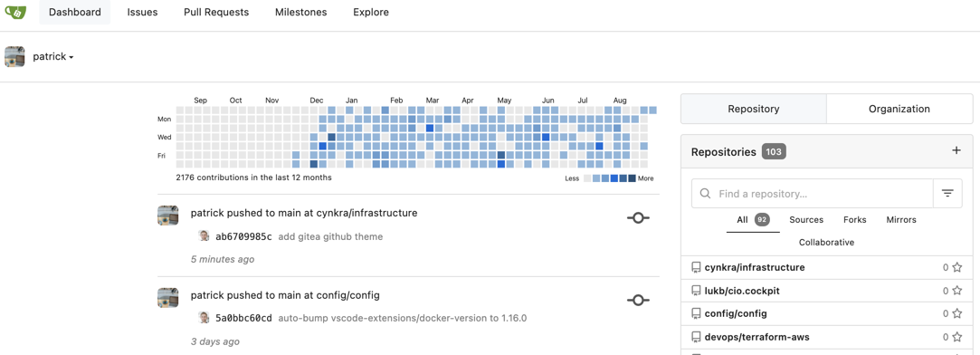Switch to the Organization tab
The height and width of the screenshot is (355, 980).
click(x=899, y=109)
